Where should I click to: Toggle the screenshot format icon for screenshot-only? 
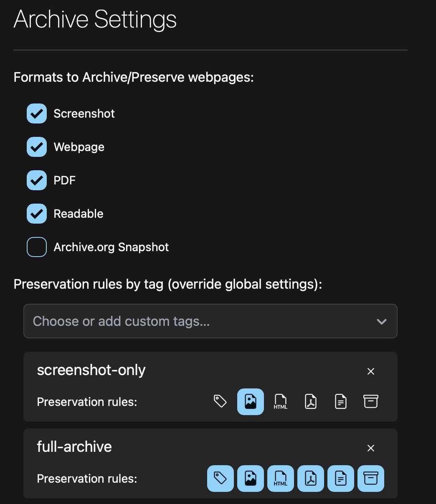click(x=250, y=401)
